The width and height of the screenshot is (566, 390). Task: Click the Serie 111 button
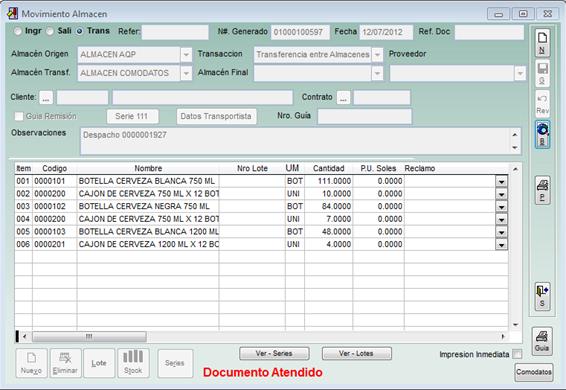(132, 116)
